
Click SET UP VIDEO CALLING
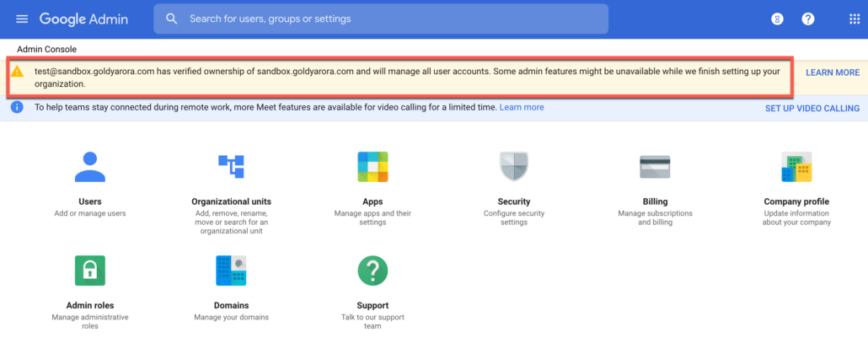click(812, 109)
